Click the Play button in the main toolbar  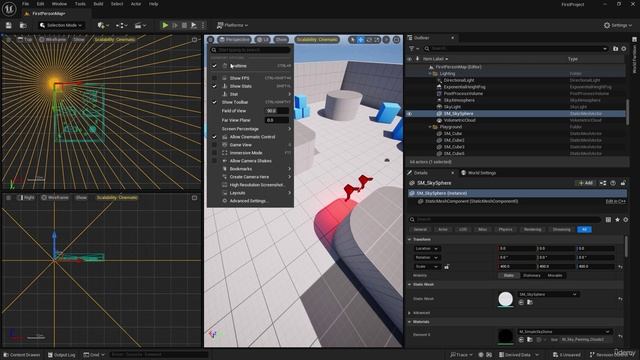click(x=165, y=25)
